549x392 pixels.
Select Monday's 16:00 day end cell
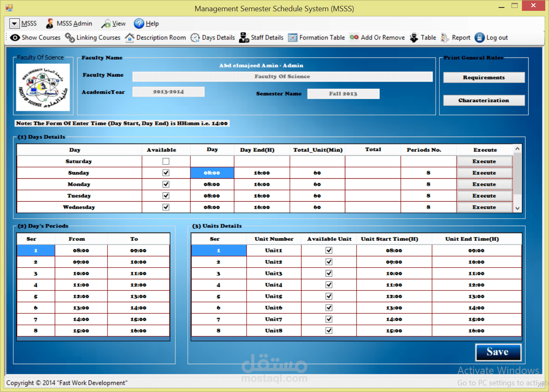[x=262, y=184]
